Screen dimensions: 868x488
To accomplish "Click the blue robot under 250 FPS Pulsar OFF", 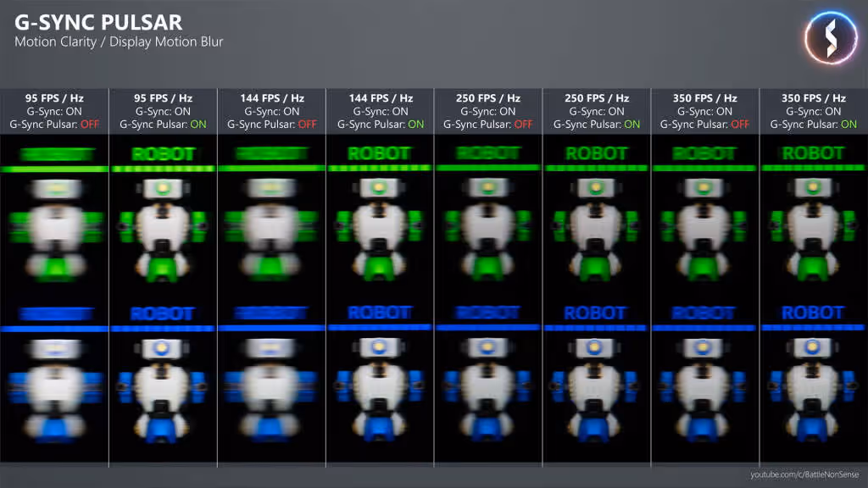I will [x=488, y=390].
